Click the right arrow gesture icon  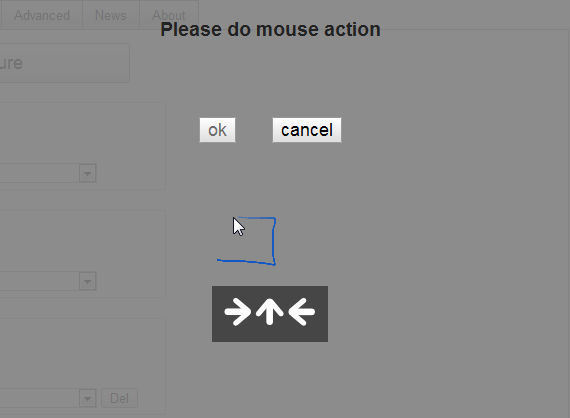(x=238, y=312)
